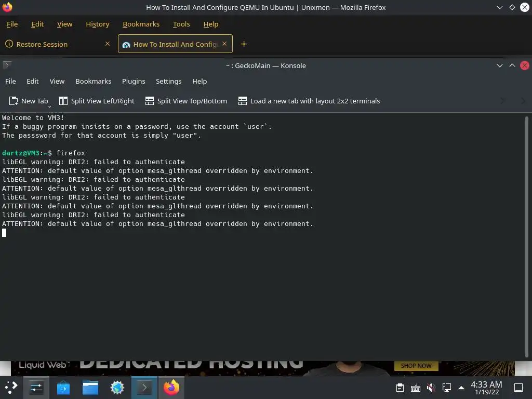Open Dolphin file manager from taskbar
532x399 pixels.
point(90,388)
